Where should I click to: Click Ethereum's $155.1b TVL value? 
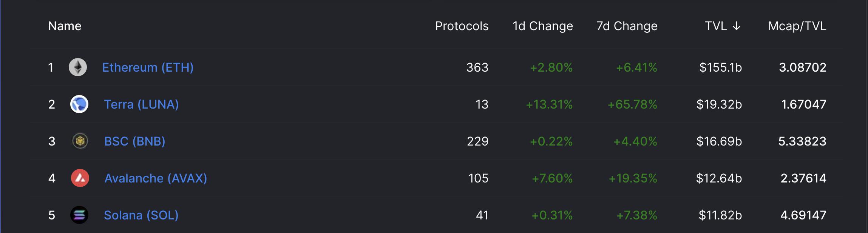tap(720, 67)
